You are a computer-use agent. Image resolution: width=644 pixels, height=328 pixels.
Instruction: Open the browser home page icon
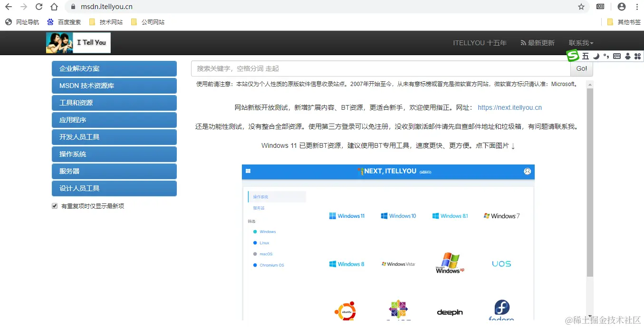(x=54, y=7)
